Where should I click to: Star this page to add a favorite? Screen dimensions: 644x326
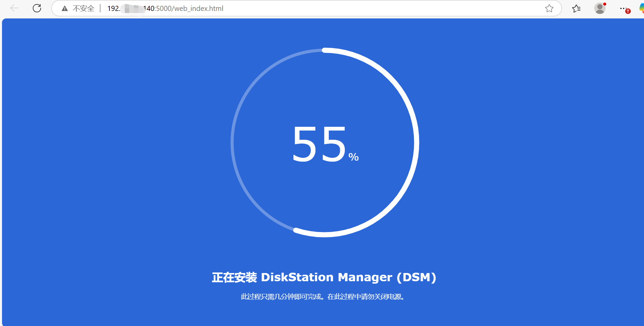tap(550, 9)
